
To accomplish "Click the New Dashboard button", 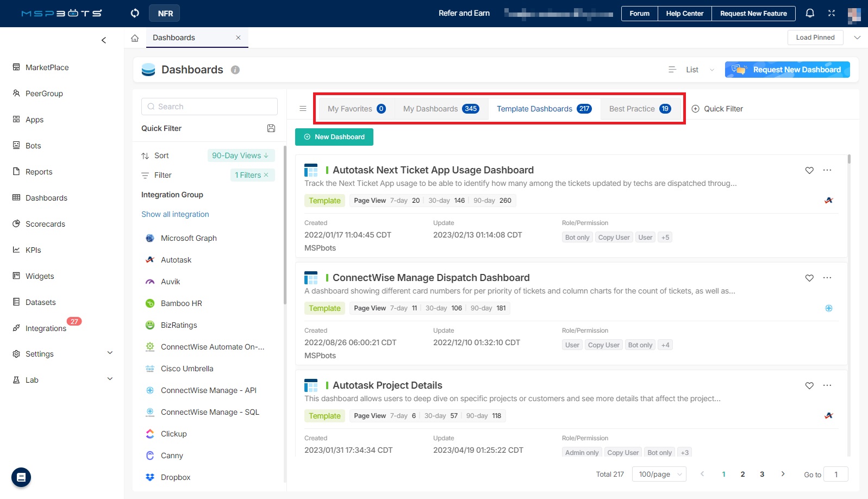I will tap(334, 137).
